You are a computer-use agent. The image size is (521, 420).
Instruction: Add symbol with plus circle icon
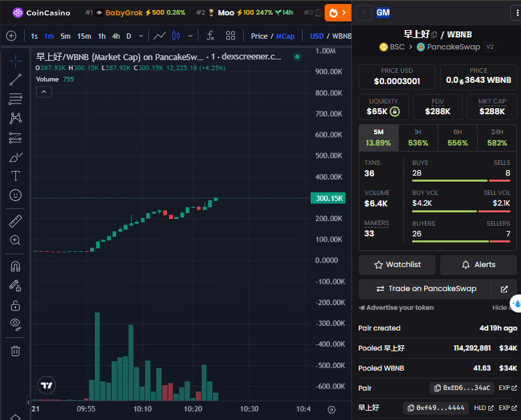coord(11,36)
